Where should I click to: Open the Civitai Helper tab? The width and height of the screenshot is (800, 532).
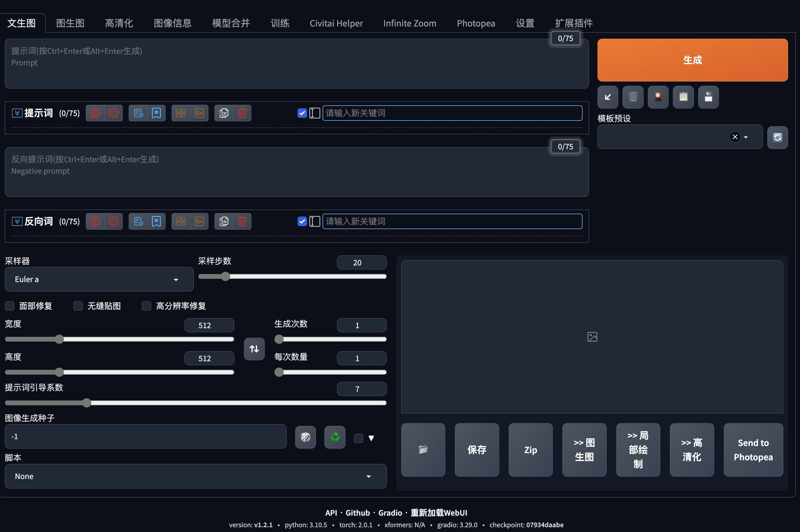point(336,23)
